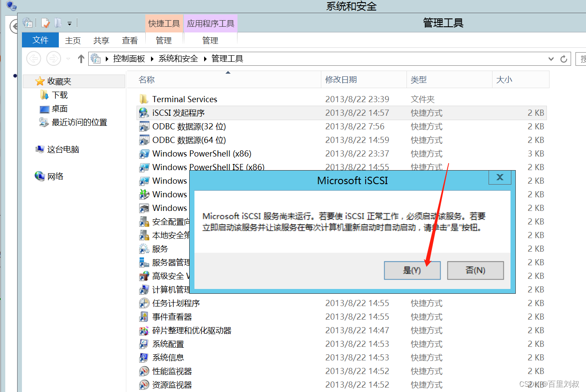The image size is (586, 392).
Task: Select the Windows PowerShell (x86) icon
Action: pos(144,153)
